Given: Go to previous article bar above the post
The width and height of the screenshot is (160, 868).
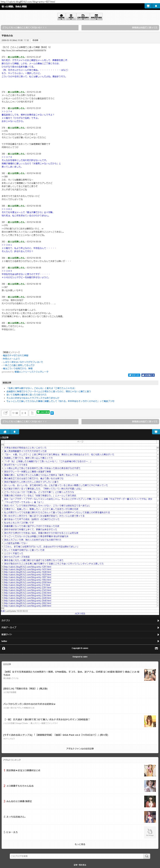Looking at the screenshot, I should [39, 28].
